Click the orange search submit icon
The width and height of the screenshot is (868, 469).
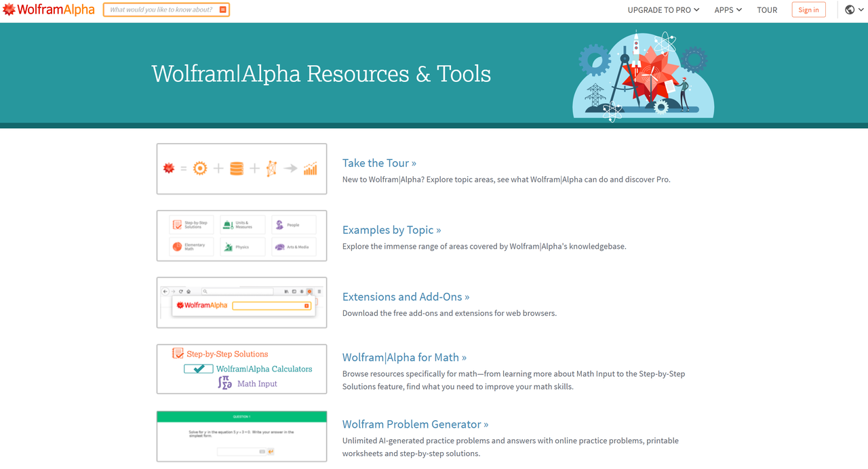click(223, 9)
